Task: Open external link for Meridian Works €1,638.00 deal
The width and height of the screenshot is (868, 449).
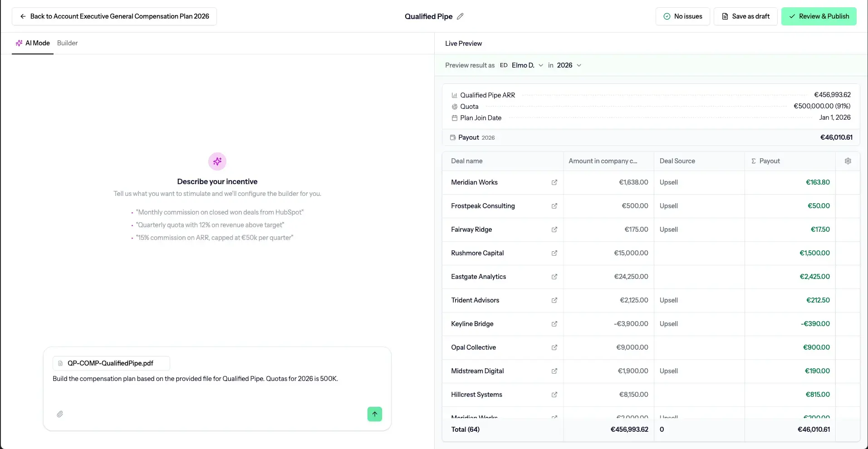Action: 554,182
